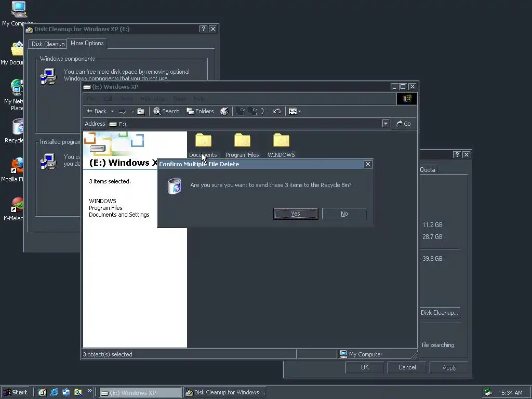Viewport: 532px width, 399px height.
Task: Click the folder search Quick Launch icon
Action: tap(78, 392)
